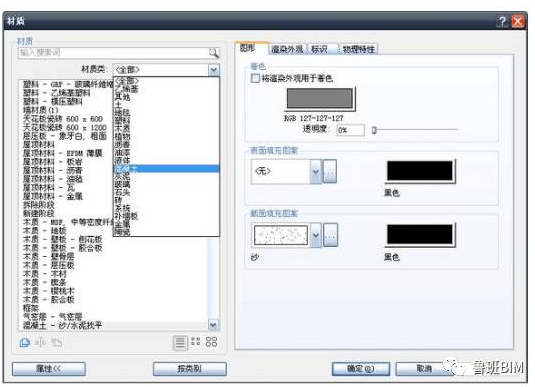Click the surface fill pattern black swatch

420,171
